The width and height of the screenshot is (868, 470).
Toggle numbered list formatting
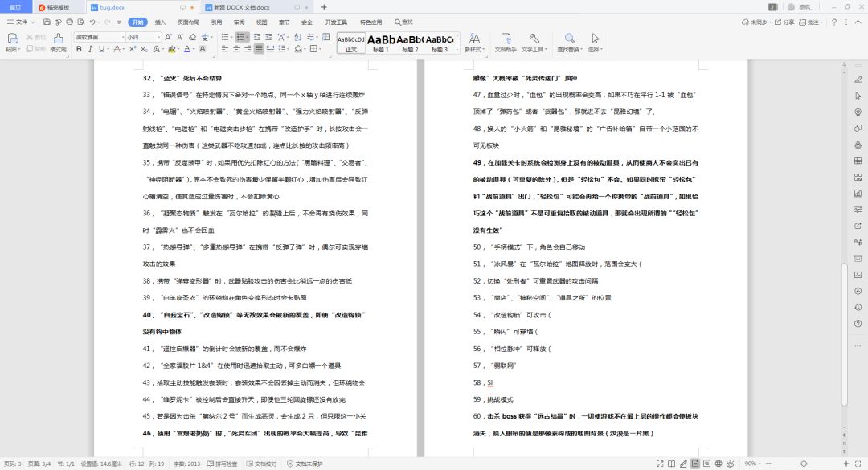(241, 37)
